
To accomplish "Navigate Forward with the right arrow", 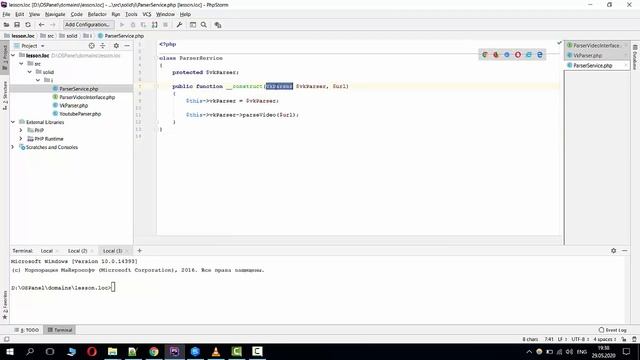I will (52, 25).
